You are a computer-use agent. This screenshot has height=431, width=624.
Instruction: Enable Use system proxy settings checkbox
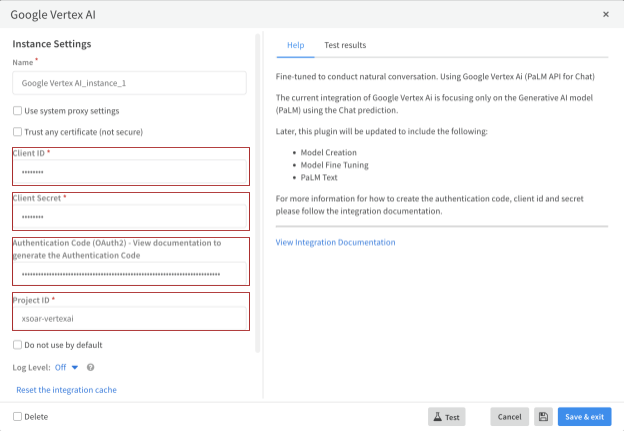point(18,111)
